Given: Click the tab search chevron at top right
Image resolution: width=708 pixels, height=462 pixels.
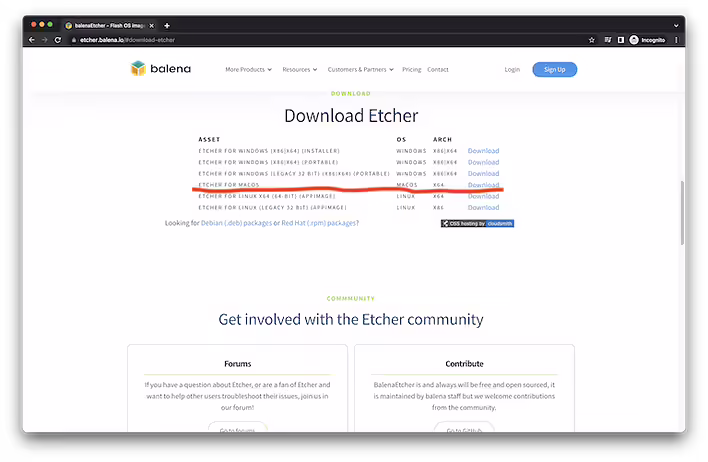Looking at the screenshot, I should 676,26.
